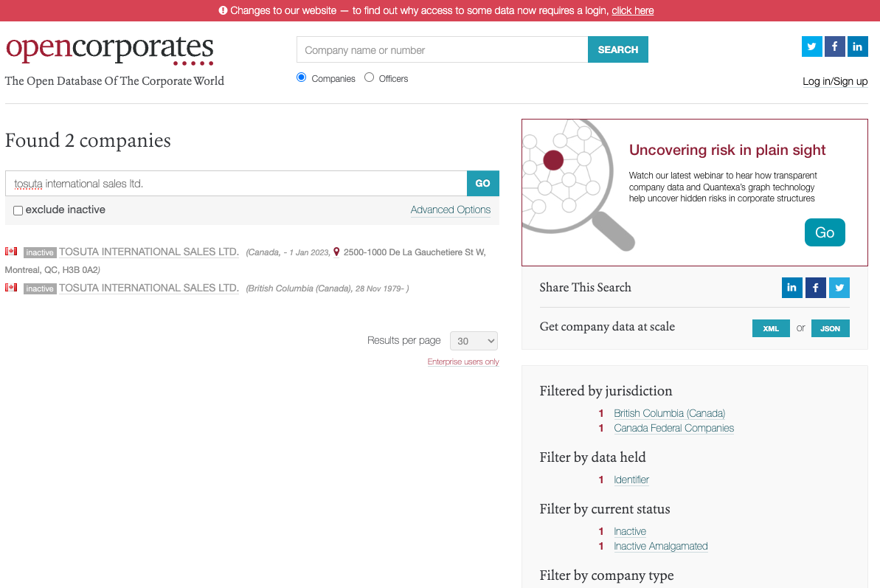Screen dimensions: 880x588
Task: Share this search on Facebook
Action: (x=816, y=288)
